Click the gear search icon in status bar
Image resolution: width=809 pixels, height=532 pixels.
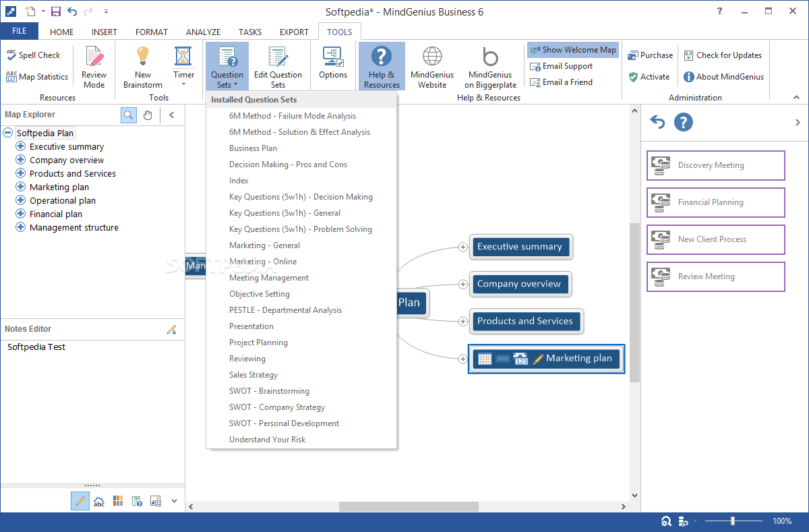click(666, 521)
